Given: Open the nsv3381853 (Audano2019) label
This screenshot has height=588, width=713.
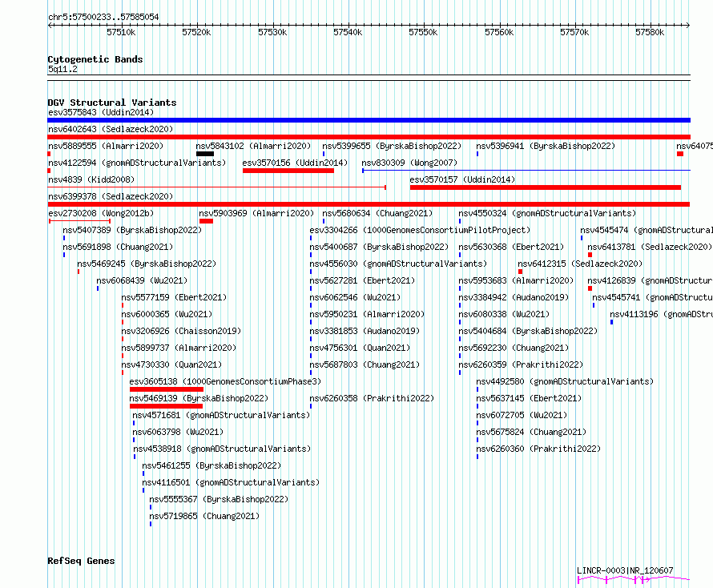Looking at the screenshot, I should click(x=365, y=331).
